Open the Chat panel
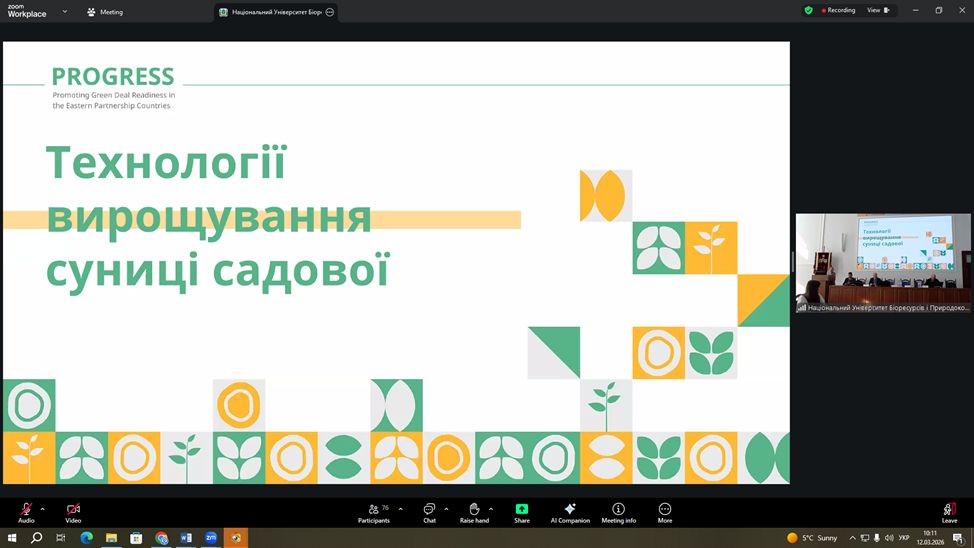This screenshot has height=548, width=974. coord(429,513)
